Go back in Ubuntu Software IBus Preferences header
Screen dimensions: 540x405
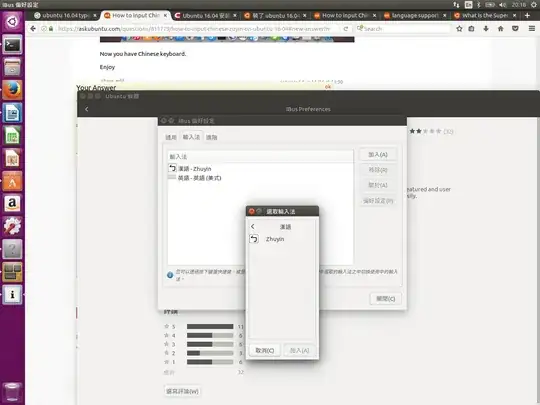pyautogui.click(x=86, y=109)
